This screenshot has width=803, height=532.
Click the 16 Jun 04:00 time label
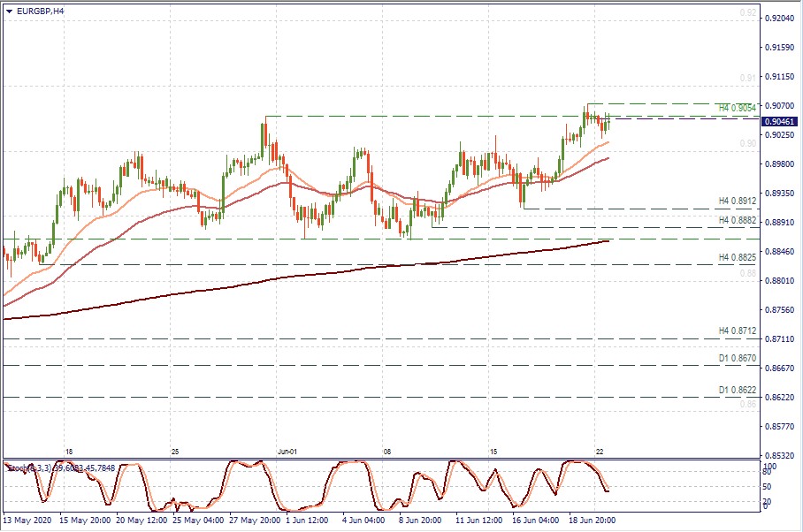click(536, 521)
